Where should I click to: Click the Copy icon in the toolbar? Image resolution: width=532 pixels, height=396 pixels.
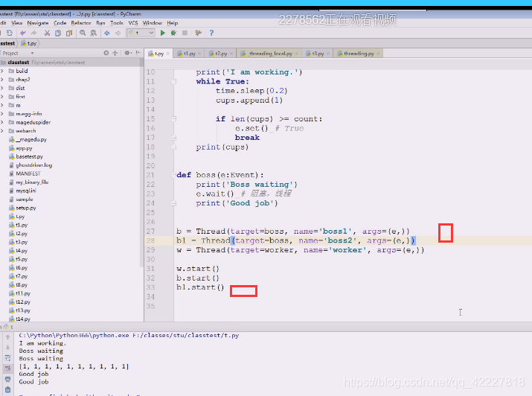pos(58,33)
